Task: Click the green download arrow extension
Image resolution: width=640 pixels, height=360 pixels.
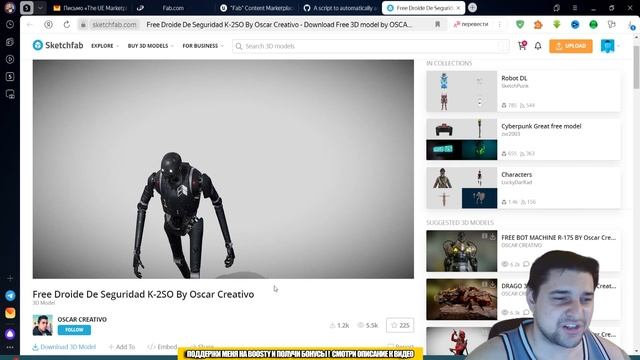Action: tap(556, 24)
